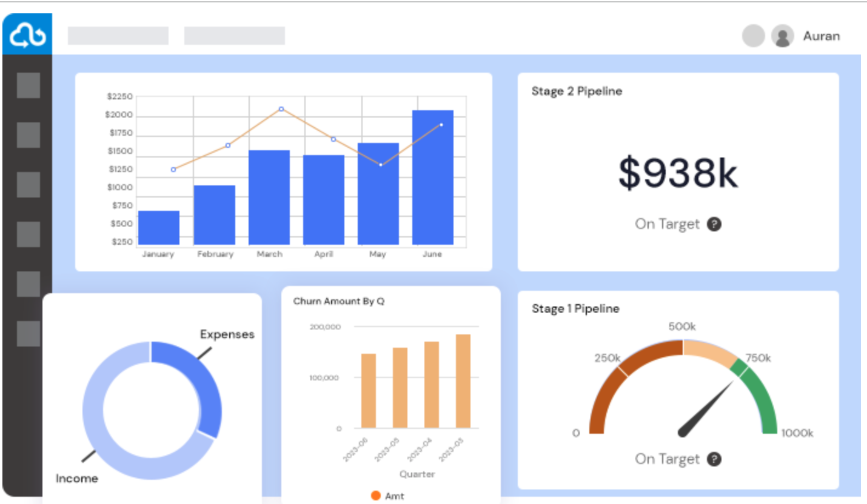Click the 2023-03 churn bar
The height and width of the screenshot is (504, 867).
[463, 382]
